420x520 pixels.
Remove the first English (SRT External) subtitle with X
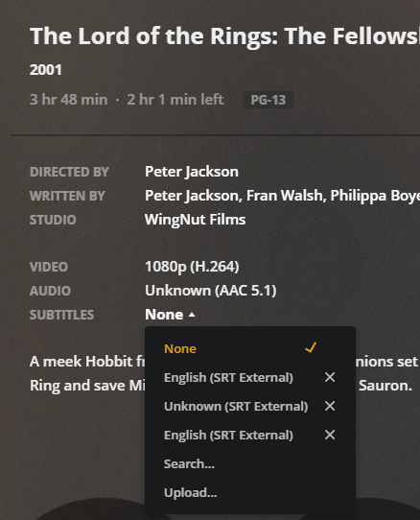[330, 377]
